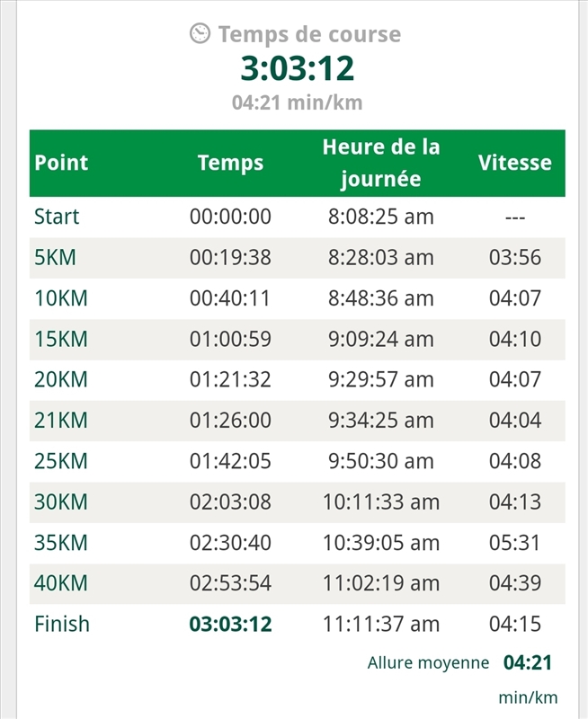Click the 05:31 pace value at 35KM
The height and width of the screenshot is (719, 588).
(x=515, y=542)
